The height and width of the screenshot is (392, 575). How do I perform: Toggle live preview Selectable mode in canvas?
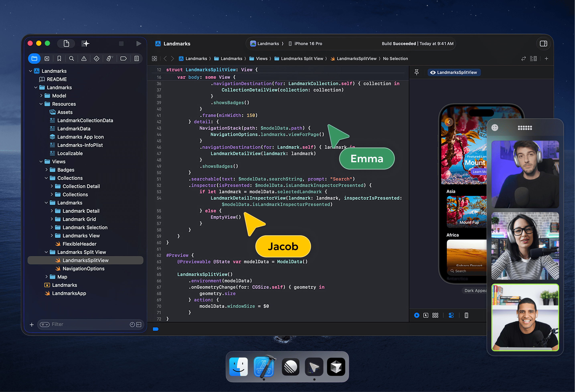coord(426,315)
